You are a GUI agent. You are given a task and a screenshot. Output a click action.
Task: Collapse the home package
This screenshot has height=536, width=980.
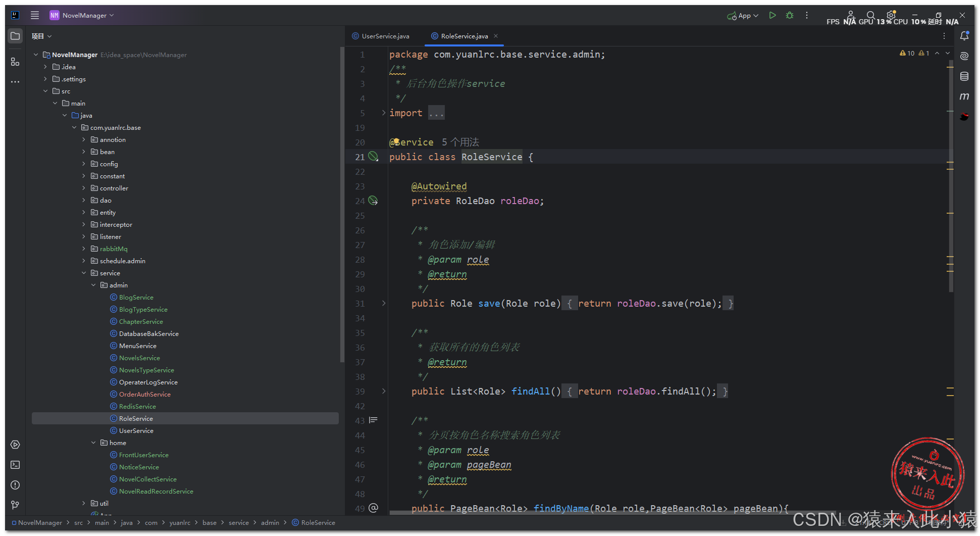point(93,443)
